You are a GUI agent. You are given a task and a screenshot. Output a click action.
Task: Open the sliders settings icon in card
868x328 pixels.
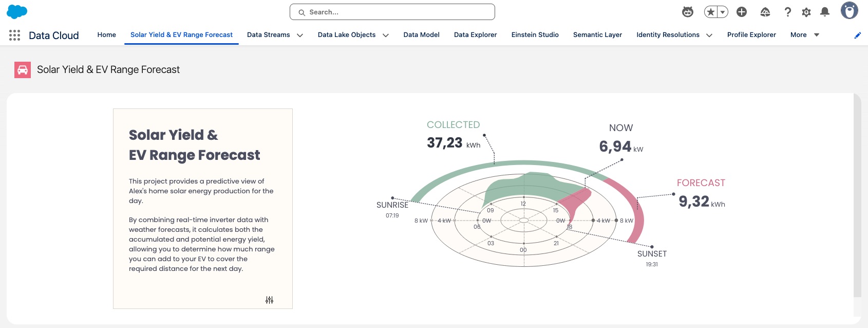coord(269,300)
